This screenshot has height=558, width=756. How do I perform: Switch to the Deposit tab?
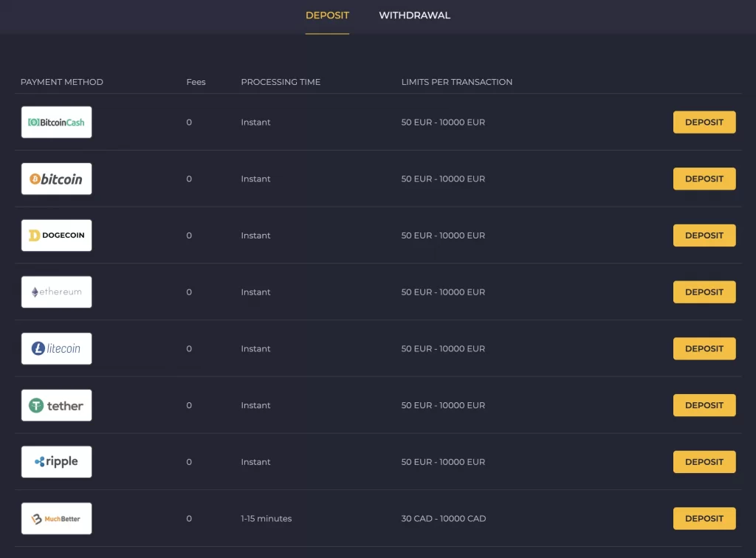327,15
